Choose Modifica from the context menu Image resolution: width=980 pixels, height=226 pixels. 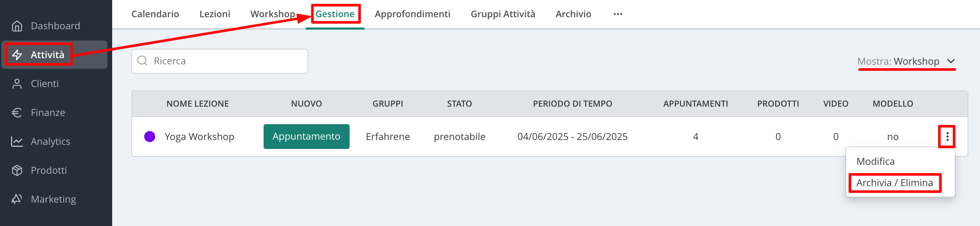[x=875, y=161]
